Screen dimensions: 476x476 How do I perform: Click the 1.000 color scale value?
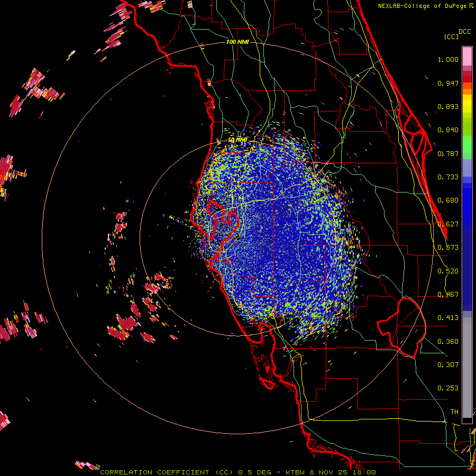448,60
